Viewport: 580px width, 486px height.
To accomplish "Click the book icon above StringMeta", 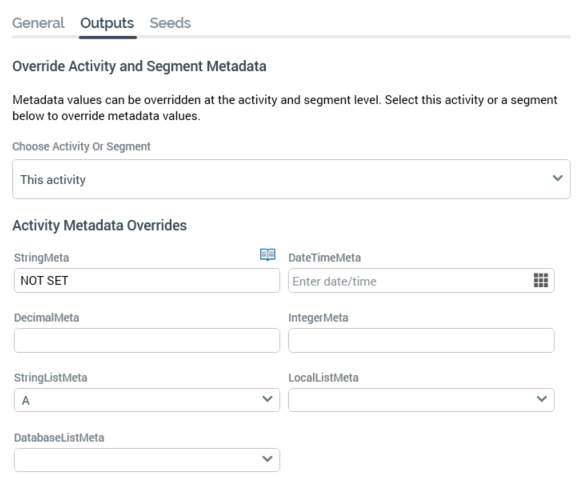I will [x=267, y=254].
